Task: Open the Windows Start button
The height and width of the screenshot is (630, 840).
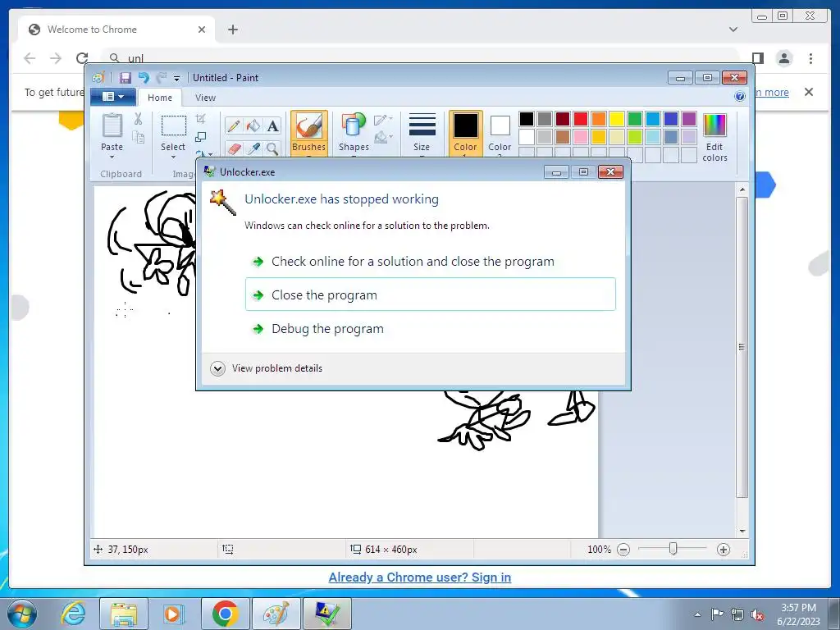Action: click(22, 614)
